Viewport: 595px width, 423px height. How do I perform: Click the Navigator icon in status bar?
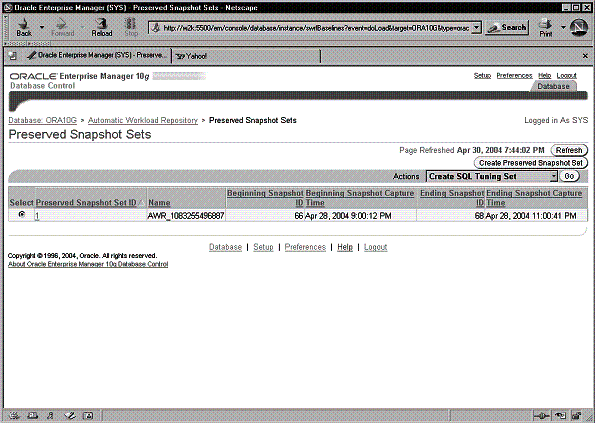pos(14,416)
